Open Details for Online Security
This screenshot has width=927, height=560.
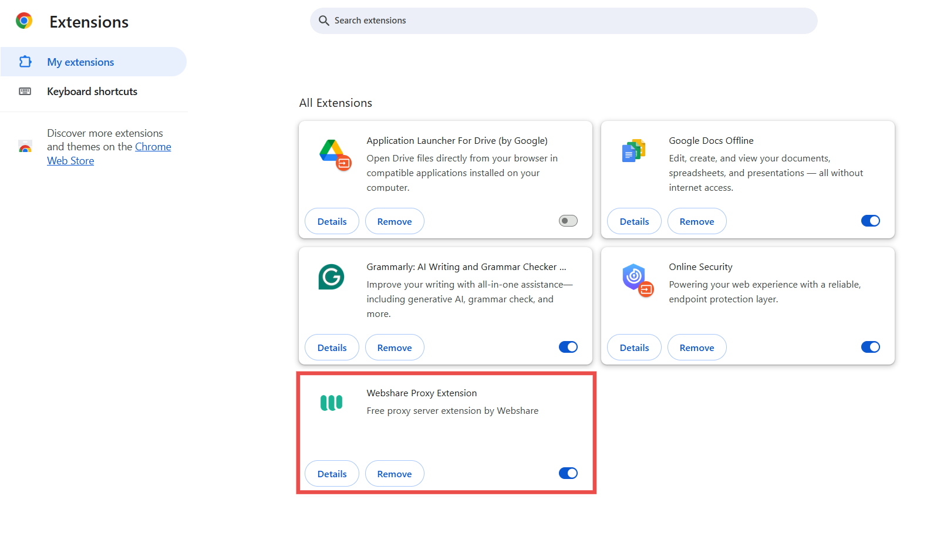pyautogui.click(x=634, y=348)
